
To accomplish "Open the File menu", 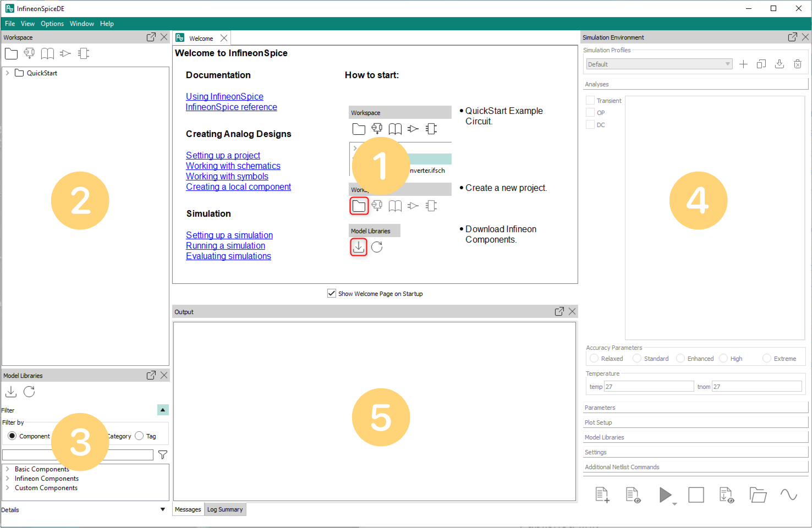I will click(x=10, y=24).
